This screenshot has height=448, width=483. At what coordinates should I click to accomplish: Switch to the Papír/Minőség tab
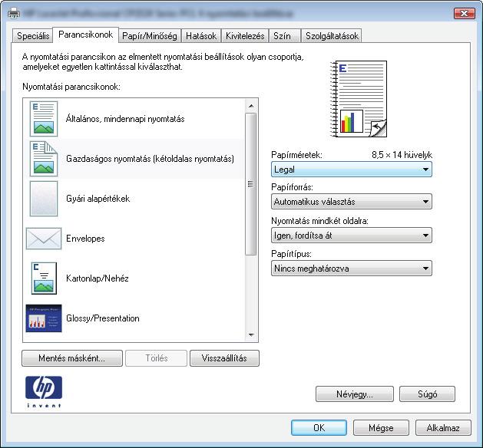[150, 36]
